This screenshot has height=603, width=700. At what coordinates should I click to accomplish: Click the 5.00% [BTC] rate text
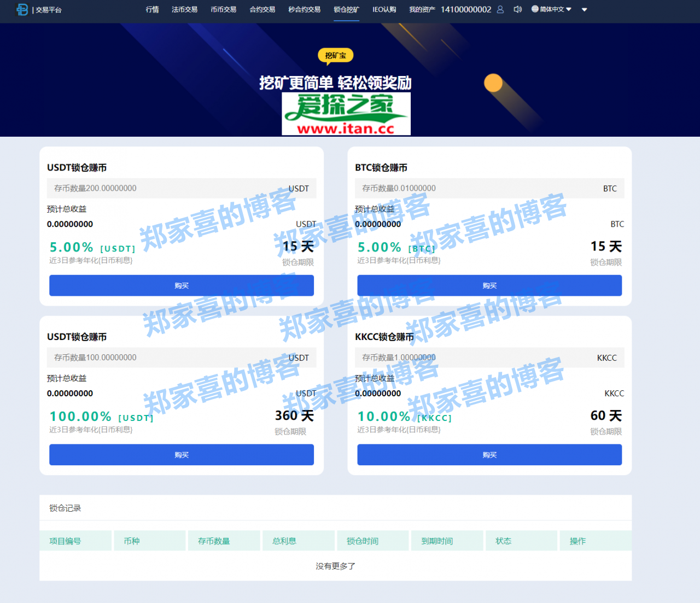tap(396, 248)
